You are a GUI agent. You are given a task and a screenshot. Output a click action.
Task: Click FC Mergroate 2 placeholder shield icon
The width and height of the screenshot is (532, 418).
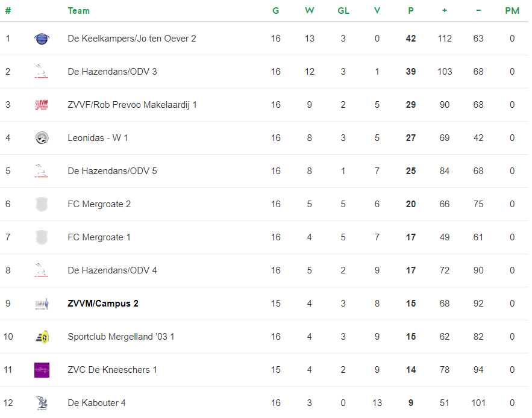pyautogui.click(x=42, y=204)
